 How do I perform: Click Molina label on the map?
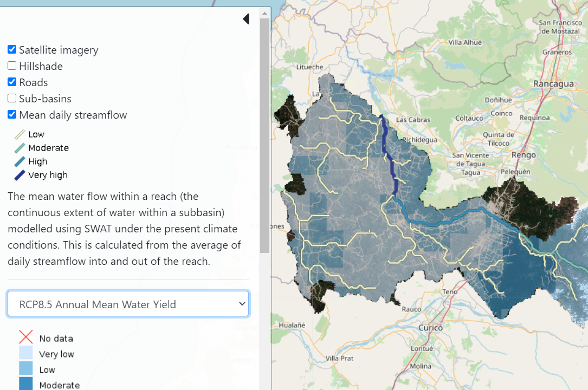click(421, 366)
